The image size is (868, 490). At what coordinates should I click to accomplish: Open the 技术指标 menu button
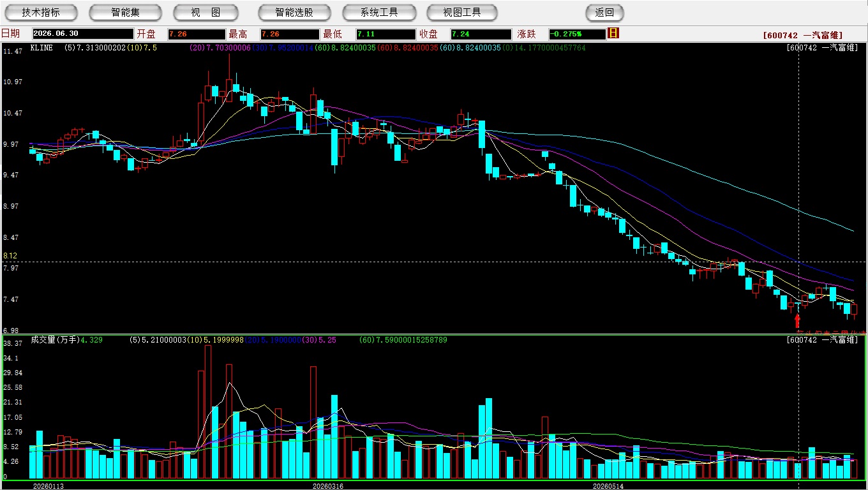[41, 13]
